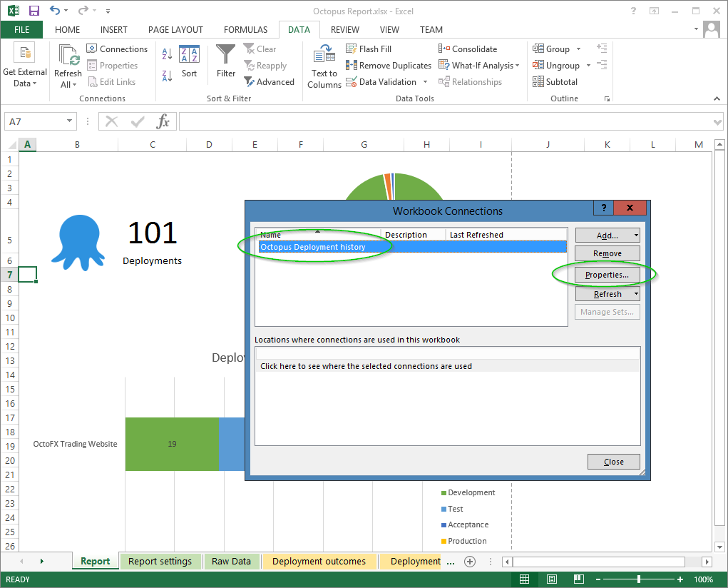This screenshot has height=588, width=728.
Task: Switch to the FORMULAS ribbon tab
Action: click(x=245, y=30)
